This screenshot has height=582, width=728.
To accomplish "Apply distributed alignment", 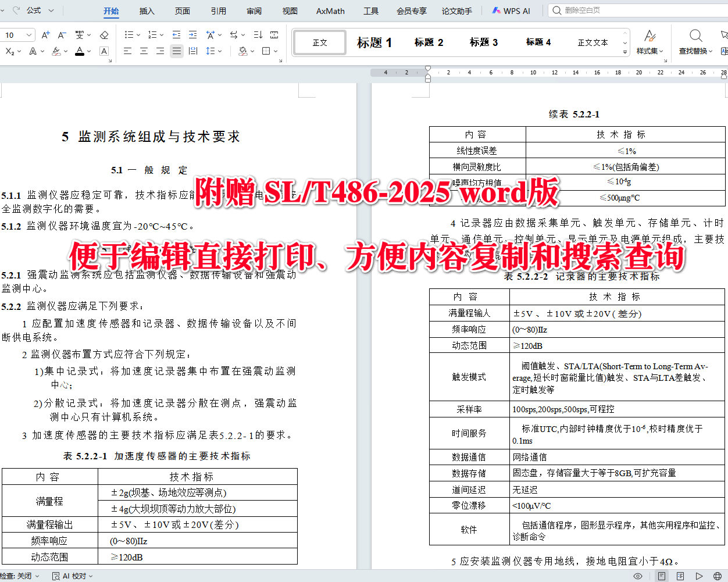I will [x=193, y=51].
